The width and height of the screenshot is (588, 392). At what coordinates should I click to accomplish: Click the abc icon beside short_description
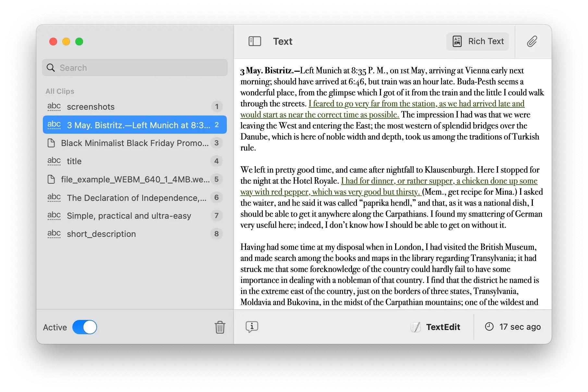point(54,234)
